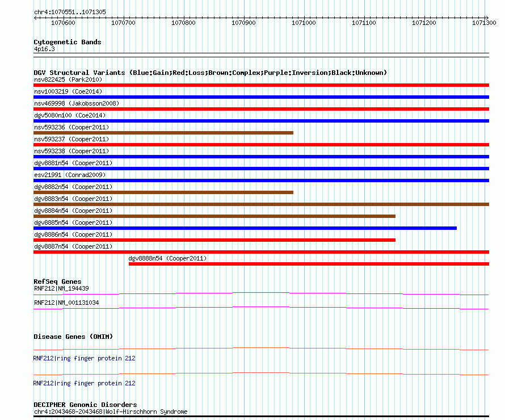Open the second RNF212 ring finger protein 212 link
This screenshot has height=420, width=505.
click(84, 383)
